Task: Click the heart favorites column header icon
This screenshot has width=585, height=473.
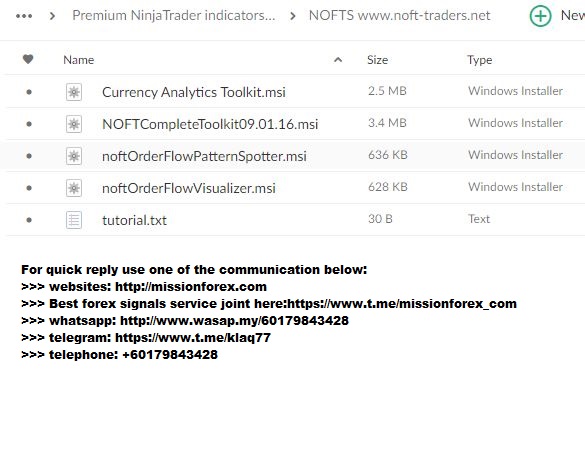Action: (28, 59)
